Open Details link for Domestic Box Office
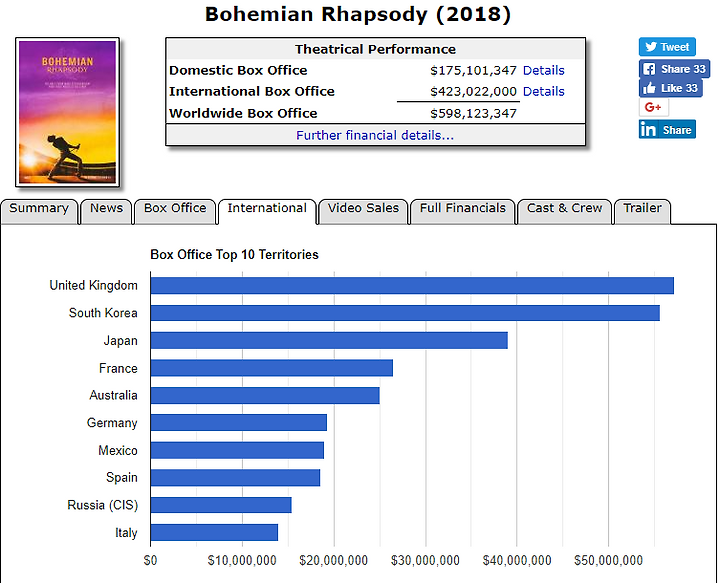The width and height of the screenshot is (720, 583). click(543, 71)
